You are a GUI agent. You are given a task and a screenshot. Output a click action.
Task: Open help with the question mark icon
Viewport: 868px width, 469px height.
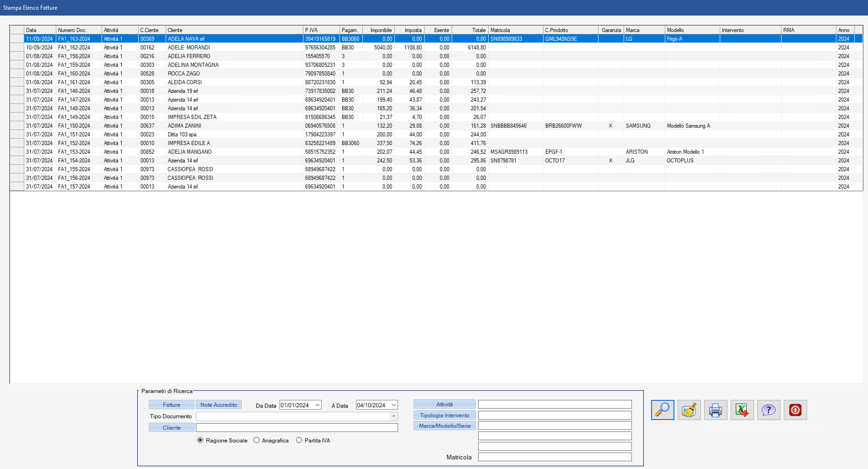768,410
